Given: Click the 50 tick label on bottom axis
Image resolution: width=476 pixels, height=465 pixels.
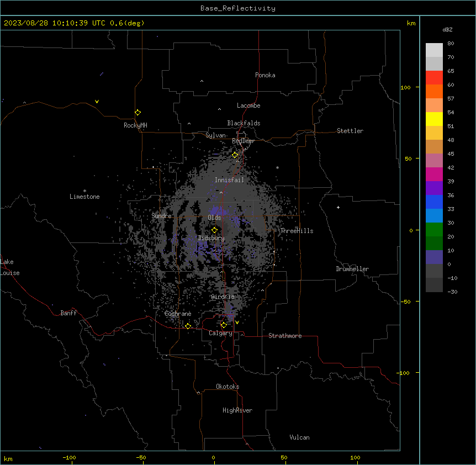Looking at the screenshot, I should pos(284,457).
